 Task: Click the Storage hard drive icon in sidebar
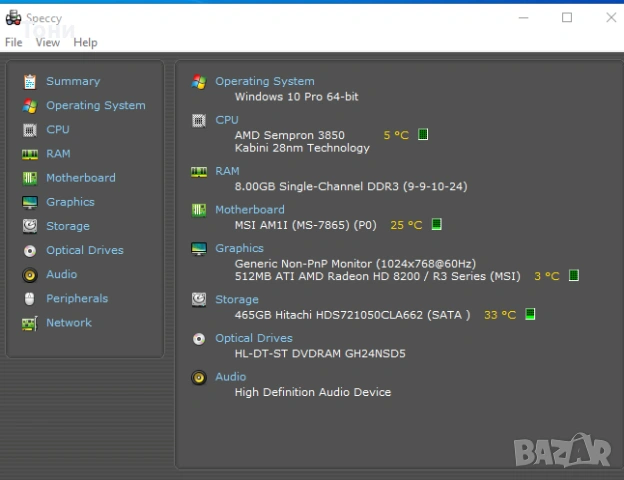(x=30, y=226)
